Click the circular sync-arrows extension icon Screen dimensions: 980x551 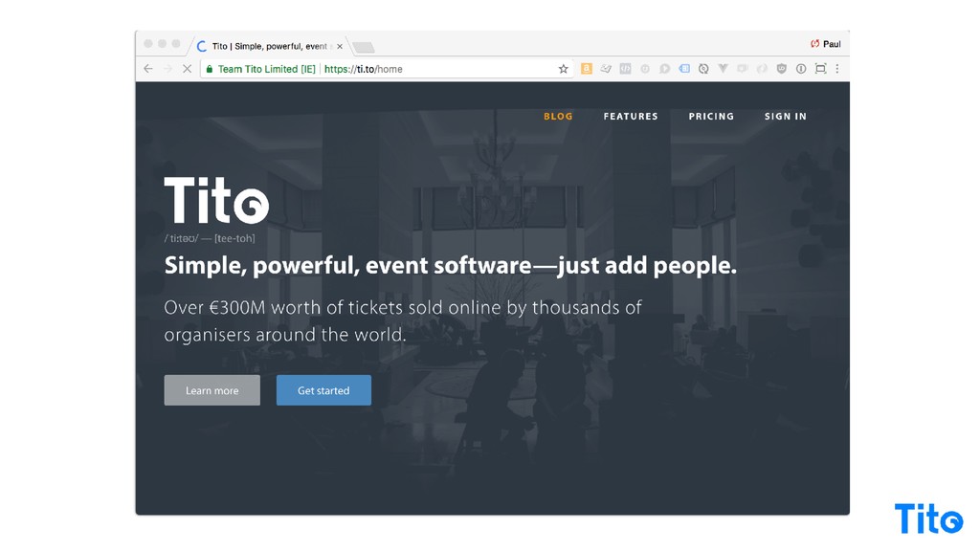[x=703, y=69]
